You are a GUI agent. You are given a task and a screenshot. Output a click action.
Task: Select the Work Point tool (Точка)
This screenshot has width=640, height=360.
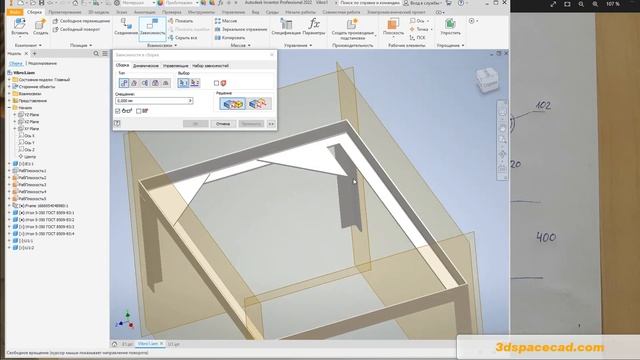[420, 29]
